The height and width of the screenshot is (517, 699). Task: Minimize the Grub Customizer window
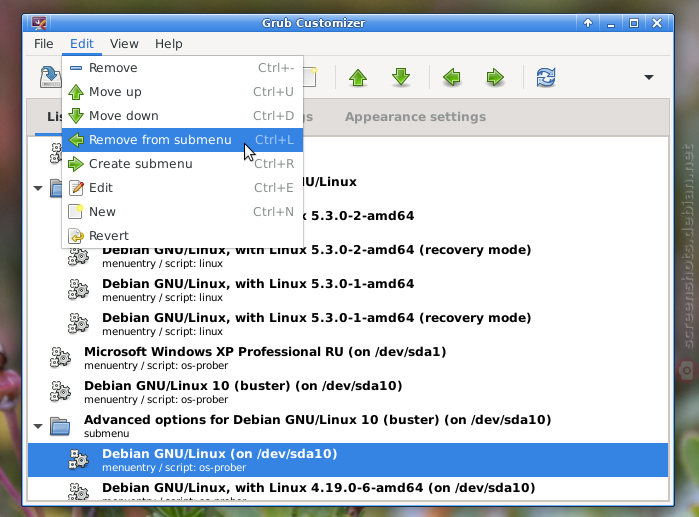611,23
